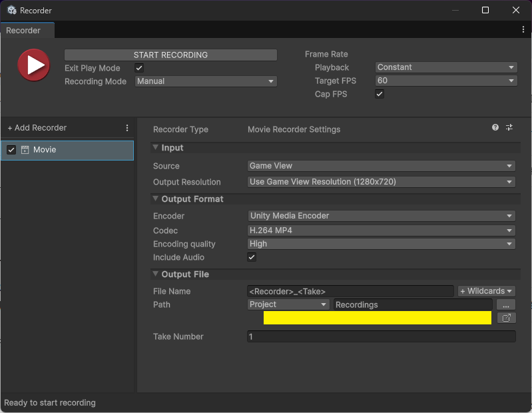Collapse the Output Format section
Viewport: 532px width, 413px height.
(x=156, y=199)
